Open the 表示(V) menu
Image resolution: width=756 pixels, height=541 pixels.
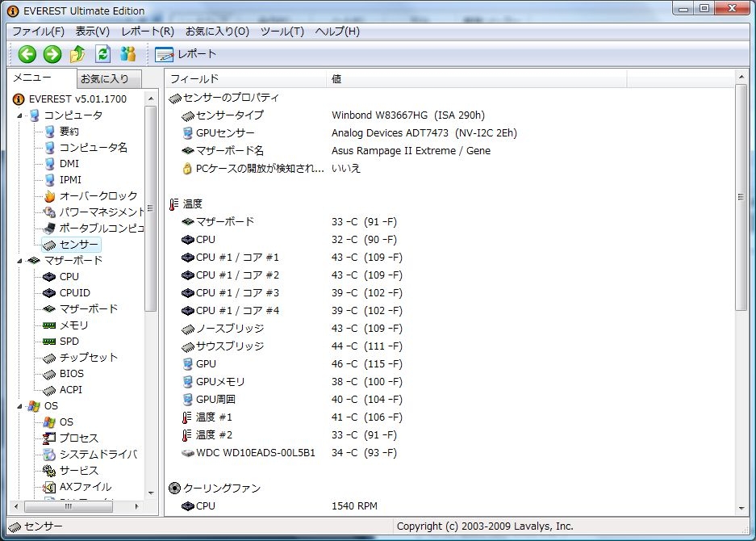point(92,31)
